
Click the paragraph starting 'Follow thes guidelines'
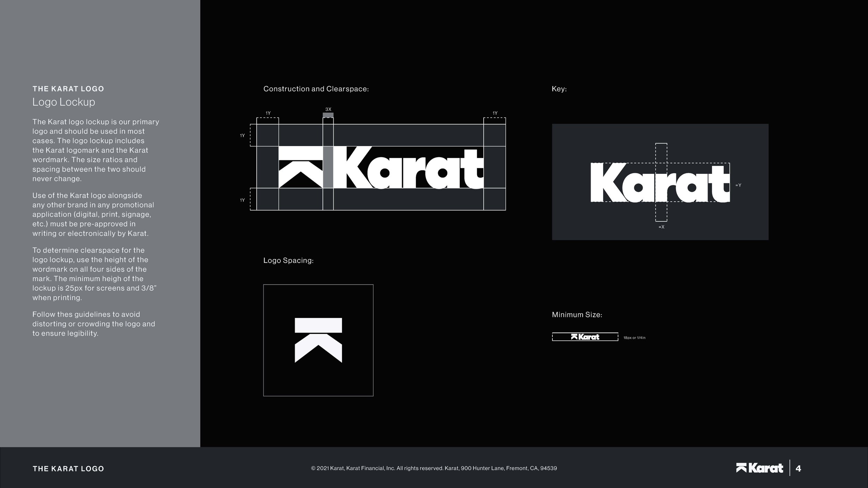pos(94,324)
